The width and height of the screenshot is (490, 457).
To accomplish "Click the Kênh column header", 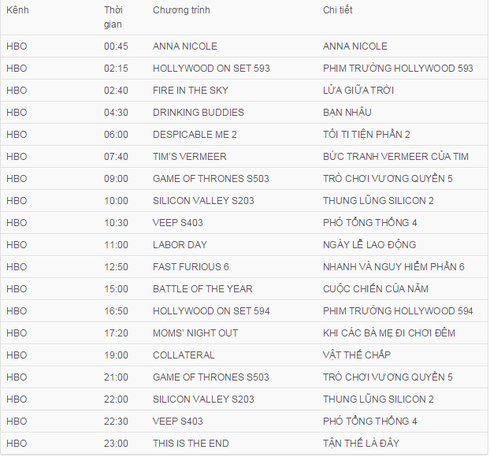I will 18,10.
